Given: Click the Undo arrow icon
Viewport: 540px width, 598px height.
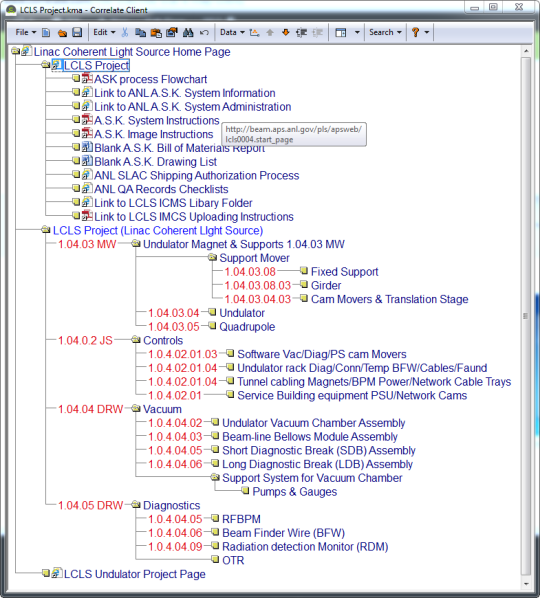Looking at the screenshot, I should click(x=204, y=33).
